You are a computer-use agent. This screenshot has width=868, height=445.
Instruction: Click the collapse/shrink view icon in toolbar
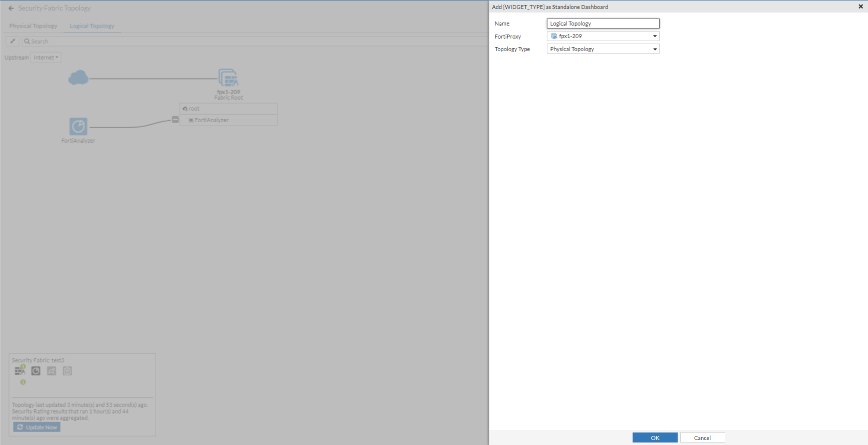click(13, 42)
